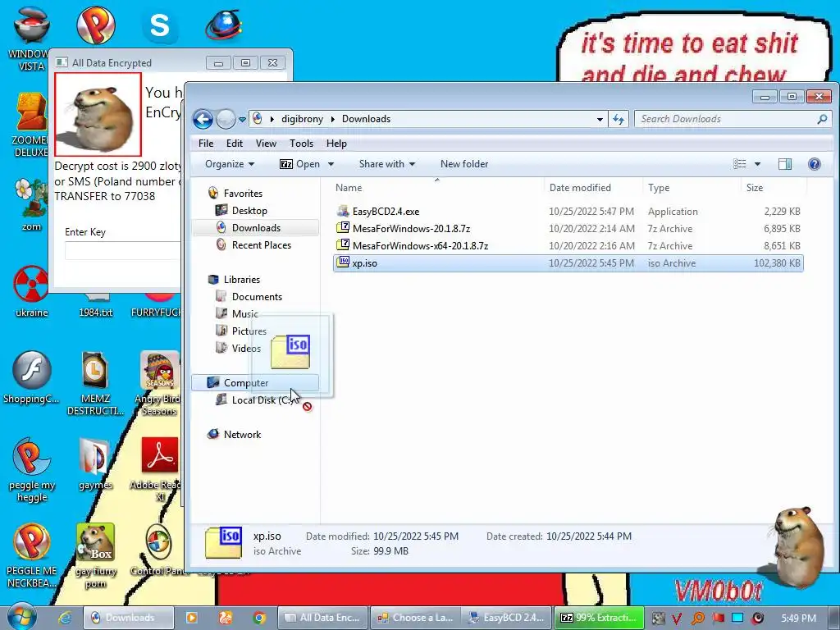
Task: Click the blue Help question-mark icon
Action: coord(815,164)
